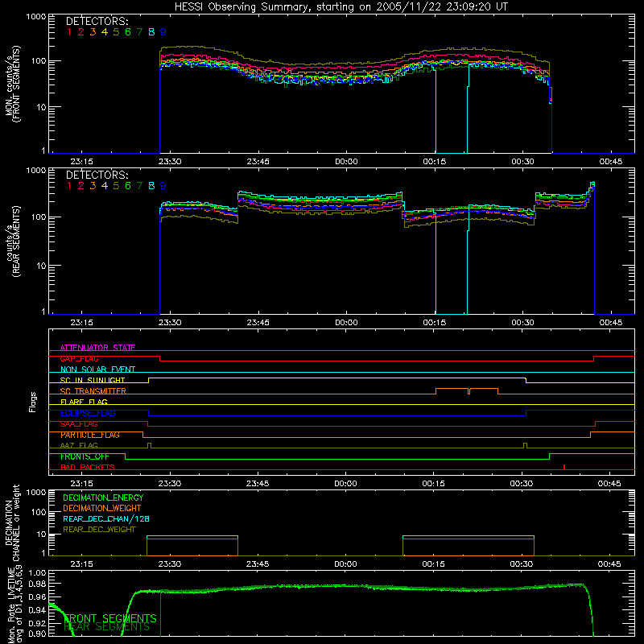Click 00:30 tick label under Flags plot
The height and width of the screenshot is (644, 644).
tap(522, 484)
